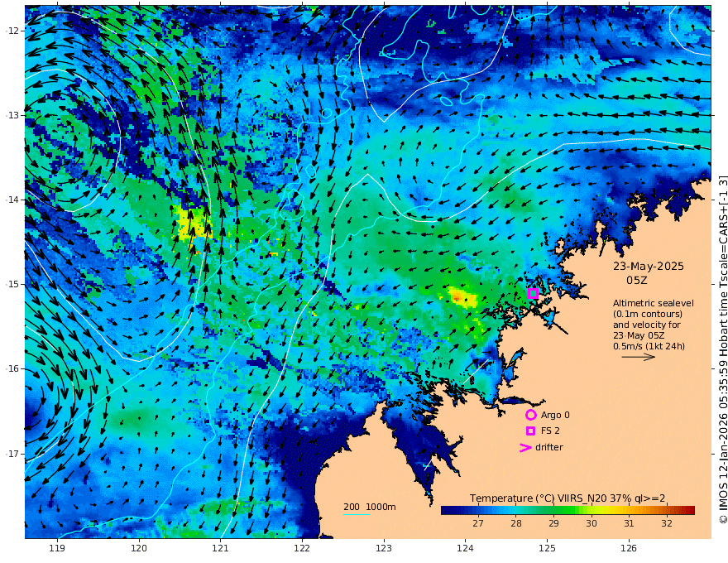Image resolution: width=728 pixels, height=563 pixels.
Task: Click the 30 tick label under the color bar
Action: [x=591, y=523]
